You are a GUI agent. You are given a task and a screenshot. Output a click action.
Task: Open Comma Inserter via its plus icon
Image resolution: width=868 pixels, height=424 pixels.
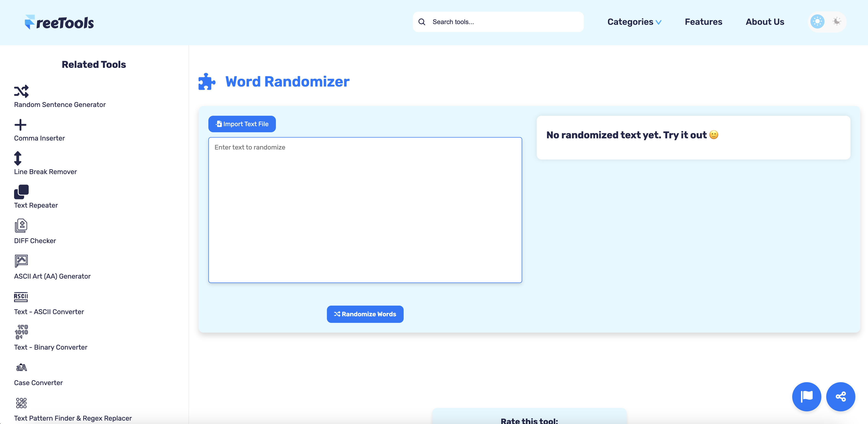21,124
